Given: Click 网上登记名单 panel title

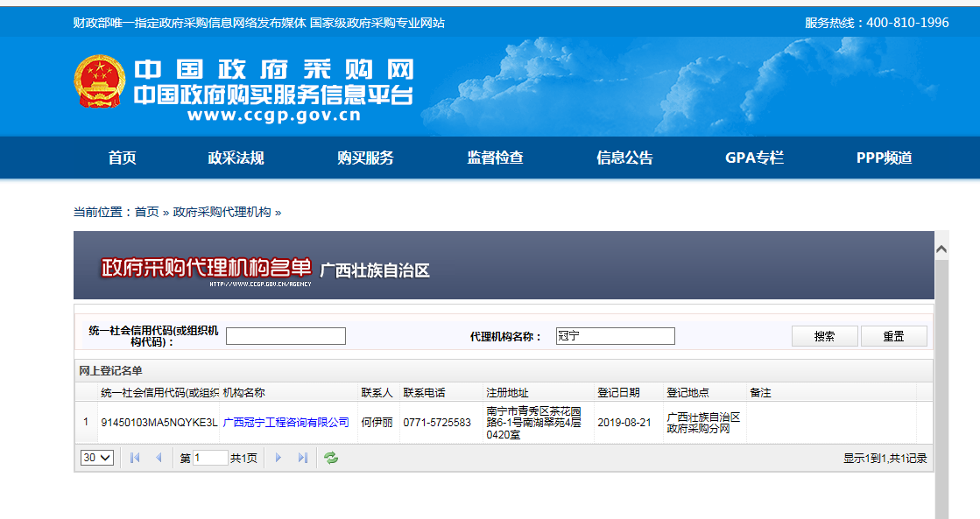Looking at the screenshot, I should 110,371.
